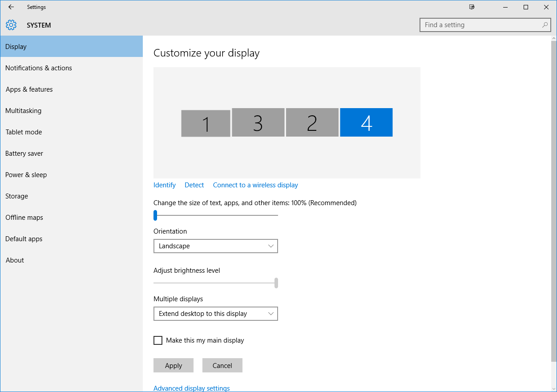Screen dimensions: 557x392
Task: Select monitor 2 in display layout
Action: pyautogui.click(x=312, y=122)
